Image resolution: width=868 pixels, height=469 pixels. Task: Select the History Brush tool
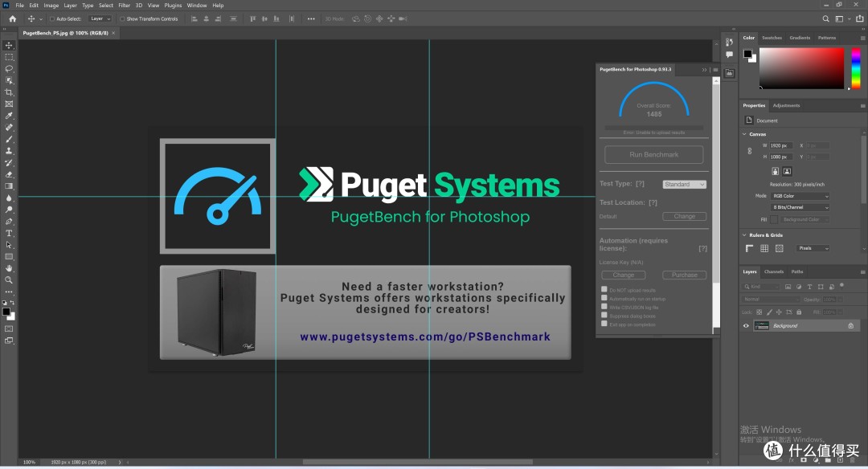point(9,162)
